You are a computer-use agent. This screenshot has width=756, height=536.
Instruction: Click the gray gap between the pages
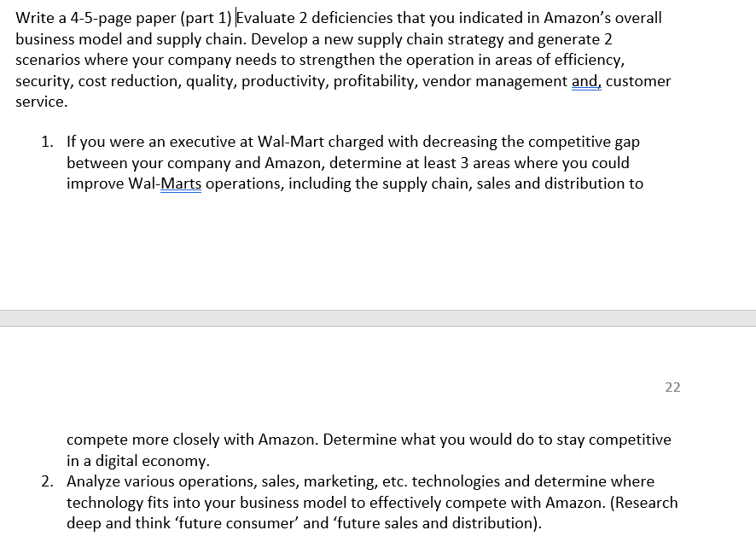tap(378, 318)
